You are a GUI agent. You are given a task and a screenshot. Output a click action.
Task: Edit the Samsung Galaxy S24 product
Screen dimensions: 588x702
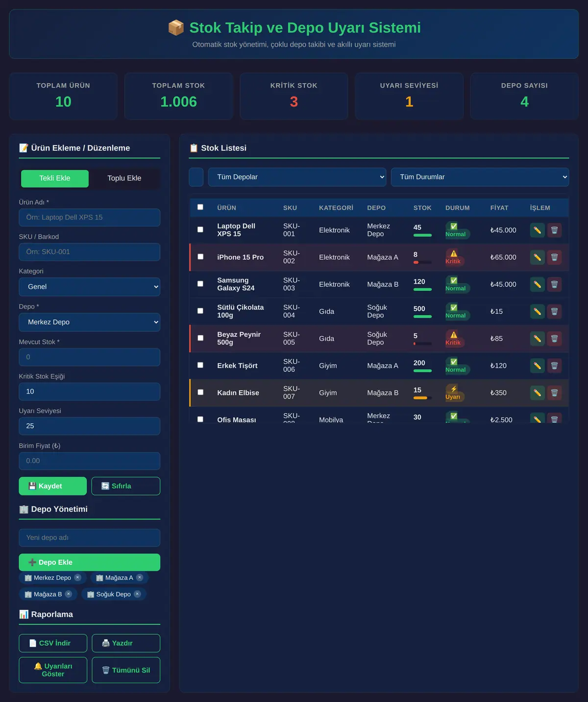(537, 284)
